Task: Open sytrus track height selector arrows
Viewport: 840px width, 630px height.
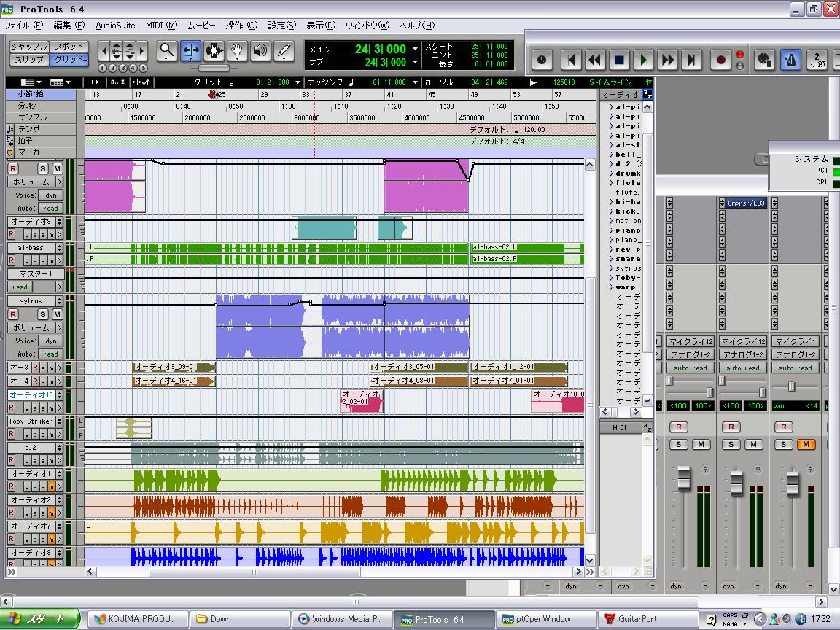Action: (x=60, y=301)
